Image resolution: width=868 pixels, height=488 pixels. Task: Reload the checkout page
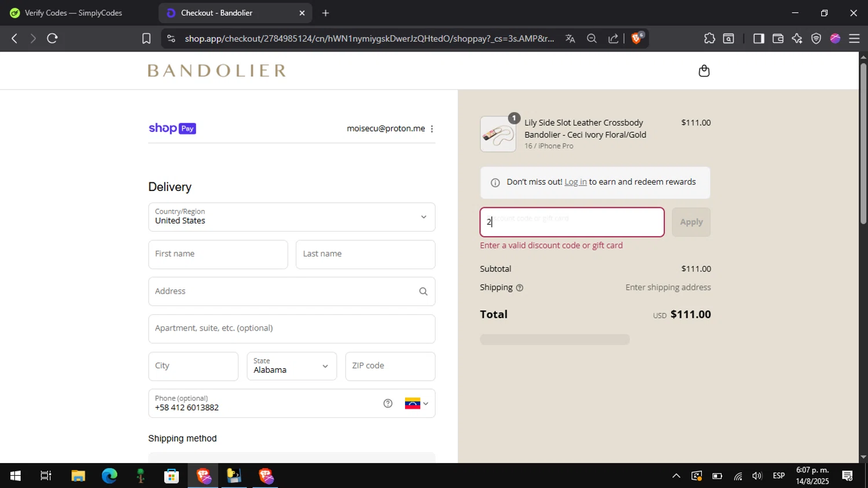[x=52, y=38]
